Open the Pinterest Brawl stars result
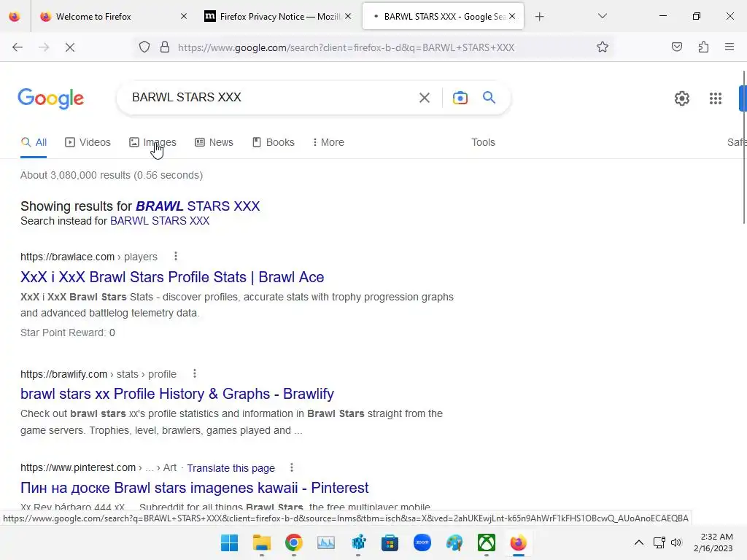This screenshot has height=560, width=747. [194, 488]
